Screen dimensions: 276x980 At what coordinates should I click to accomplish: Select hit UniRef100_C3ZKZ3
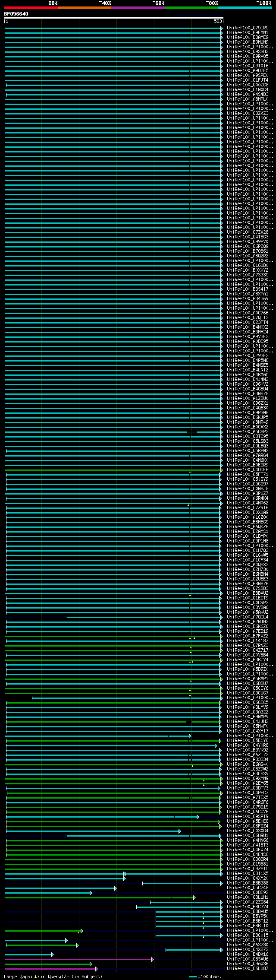(x=248, y=113)
